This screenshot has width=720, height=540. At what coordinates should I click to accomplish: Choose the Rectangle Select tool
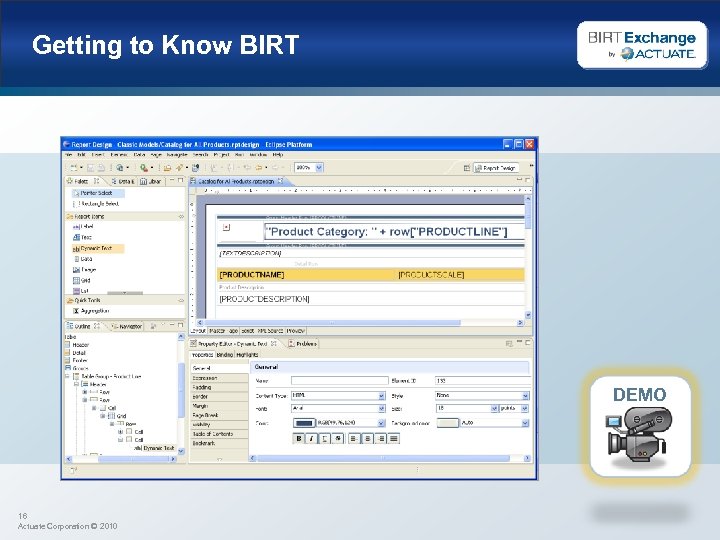coord(97,203)
